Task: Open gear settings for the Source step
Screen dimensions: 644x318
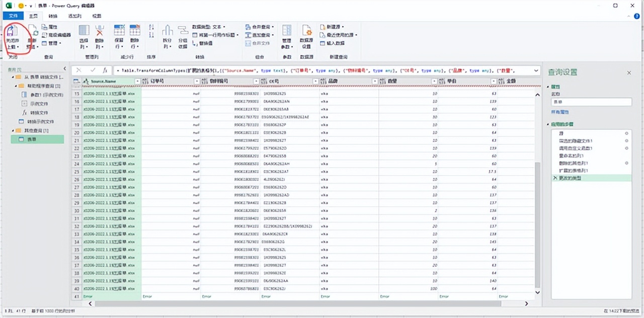Action: 626,133
